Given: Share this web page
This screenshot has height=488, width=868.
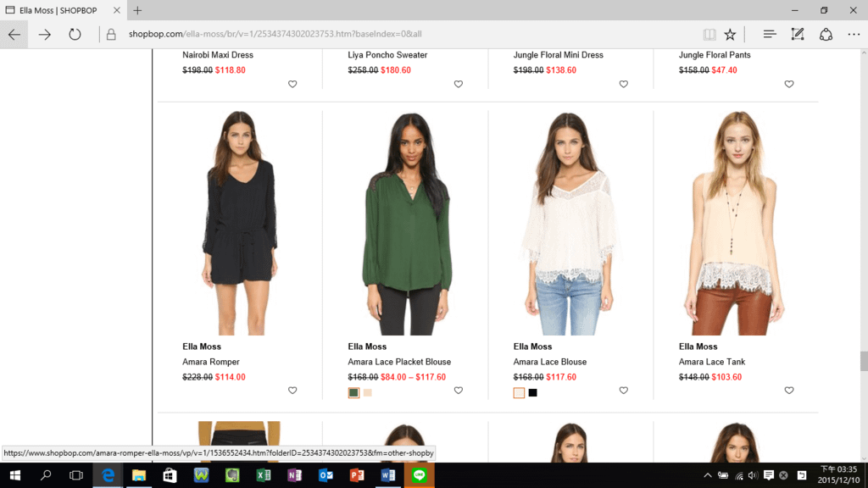Looking at the screenshot, I should tap(826, 34).
